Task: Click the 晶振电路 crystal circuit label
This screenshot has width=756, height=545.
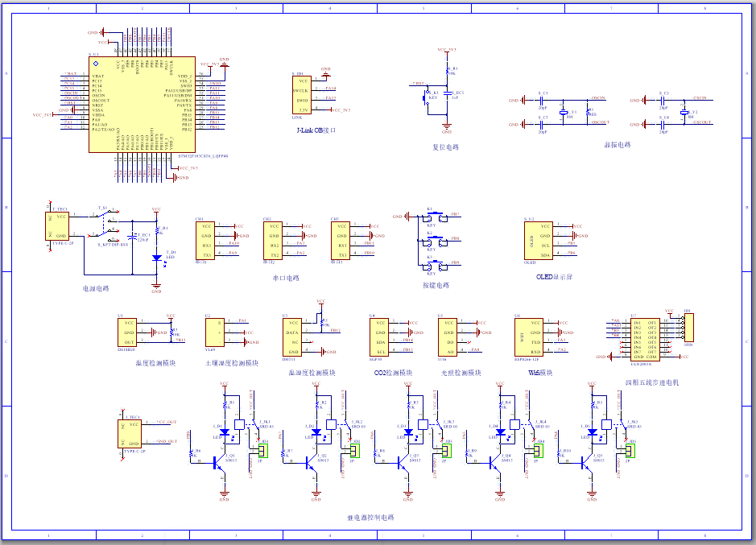Action: pos(618,145)
